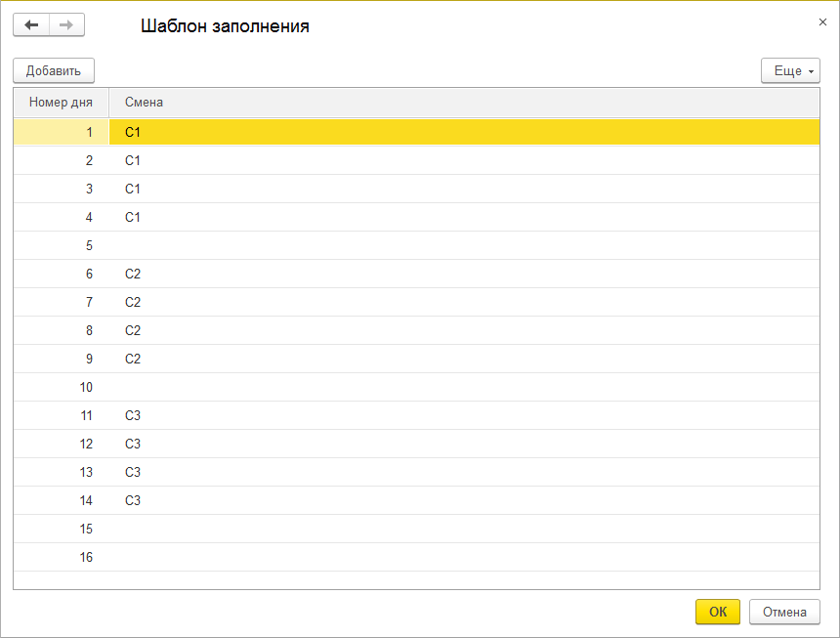Open the Еще dropdown menu

click(x=790, y=70)
